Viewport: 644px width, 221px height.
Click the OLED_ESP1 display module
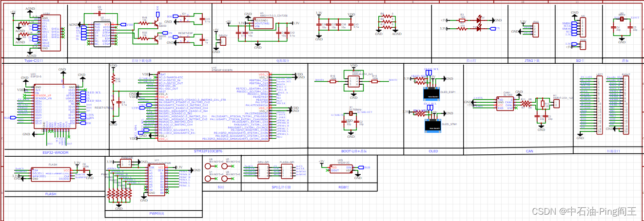[x=431, y=92]
